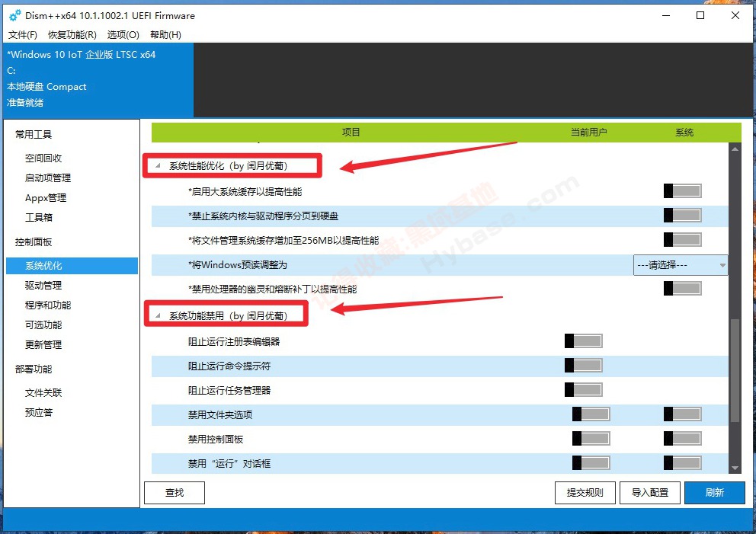756x534 pixels.
Task: Toggle 禁用文件夹选项 for current user
Action: tap(591, 414)
